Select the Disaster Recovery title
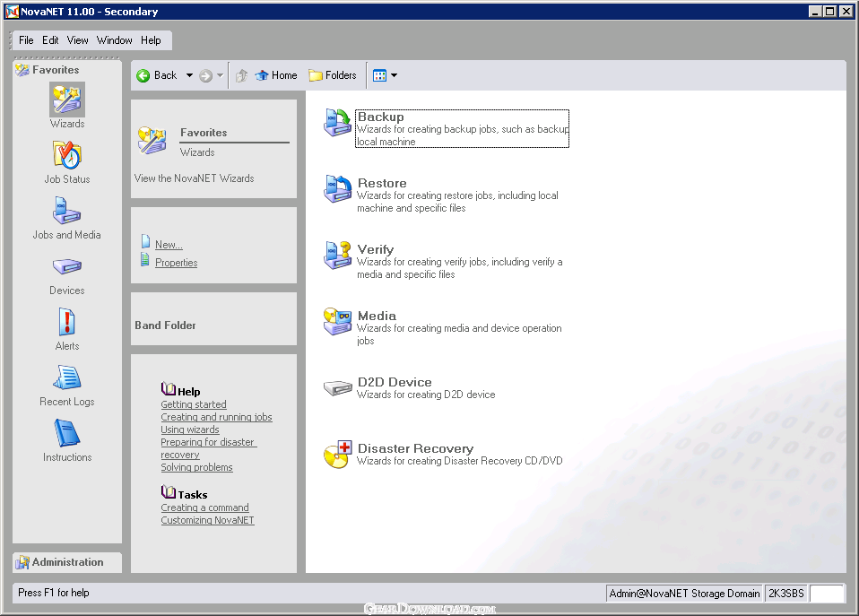Viewport: 859px width, 616px height. pos(415,448)
